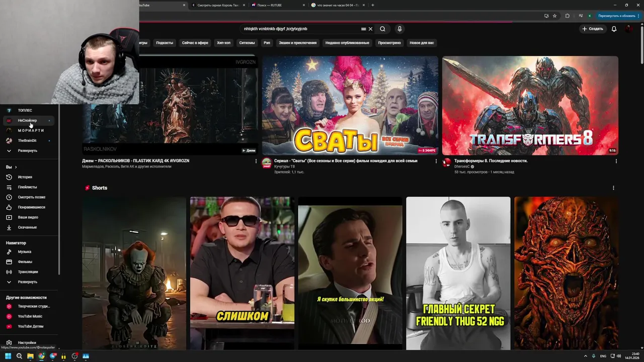This screenshot has height=362, width=644.
Task: Open the account avatar menu
Action: (629, 29)
